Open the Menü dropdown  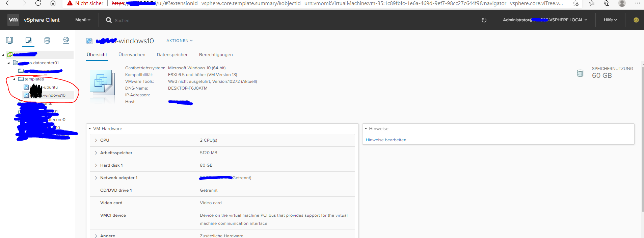(x=83, y=20)
